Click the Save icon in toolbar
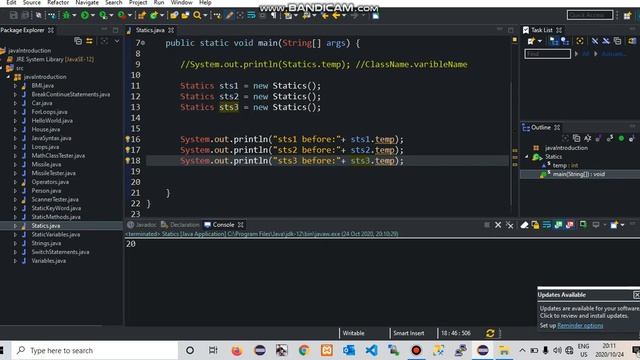 pos(13,16)
